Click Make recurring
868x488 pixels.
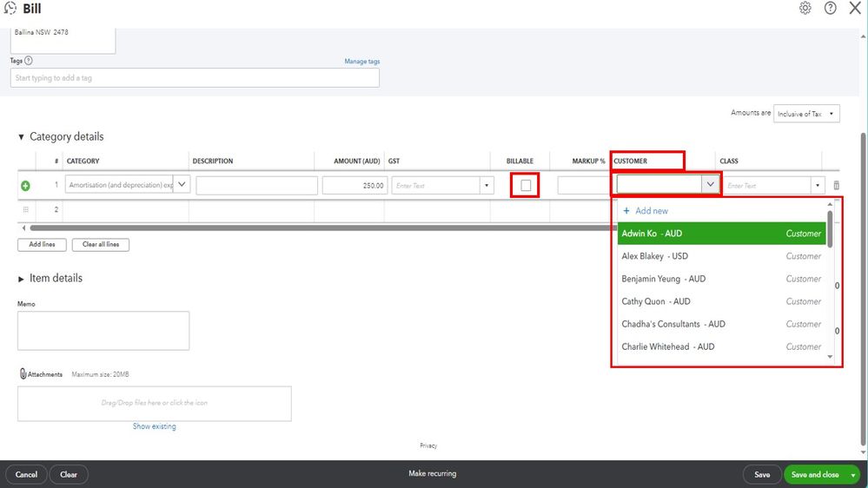[433, 473]
